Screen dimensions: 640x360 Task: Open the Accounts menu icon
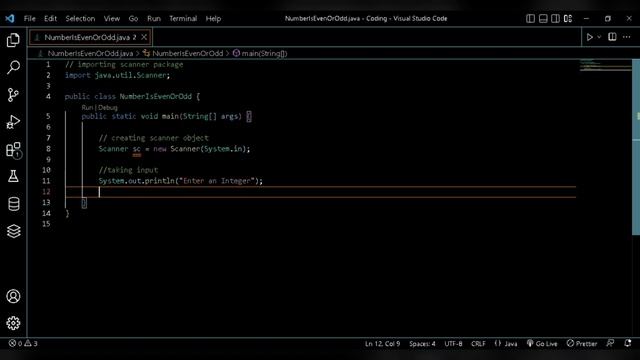13,296
